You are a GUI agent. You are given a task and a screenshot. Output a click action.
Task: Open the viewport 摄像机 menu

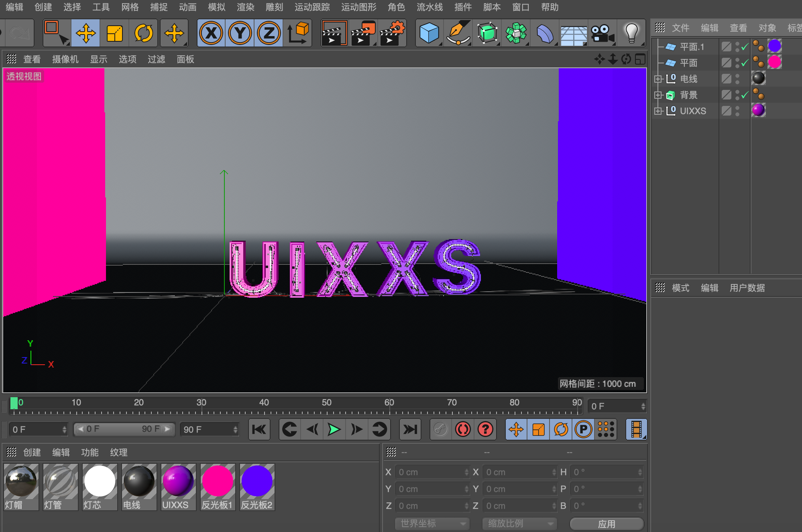[x=65, y=59]
